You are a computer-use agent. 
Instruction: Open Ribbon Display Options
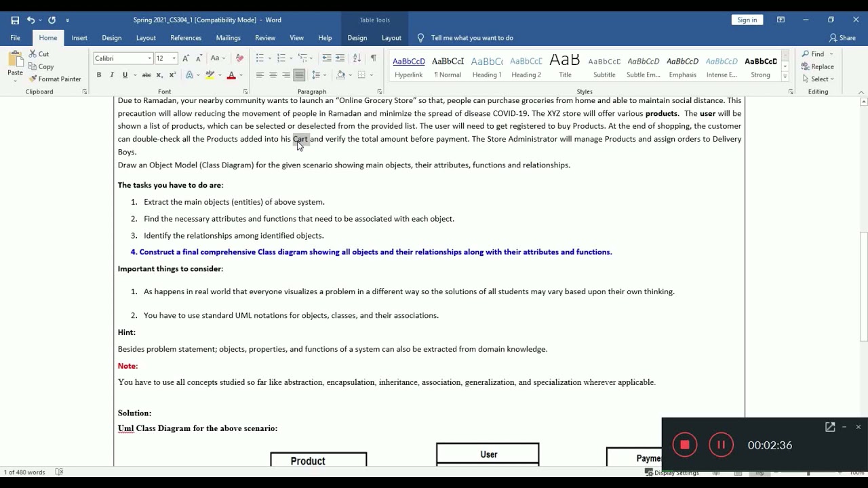(781, 20)
